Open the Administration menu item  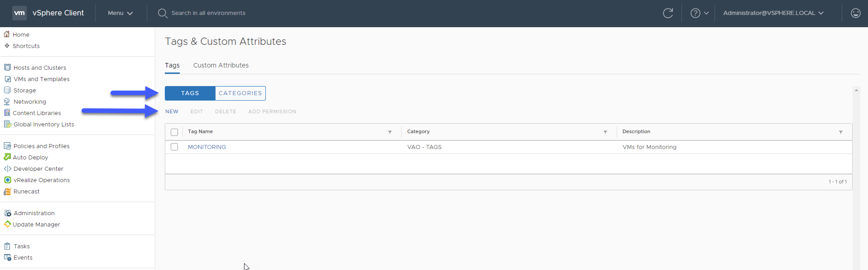34,213
